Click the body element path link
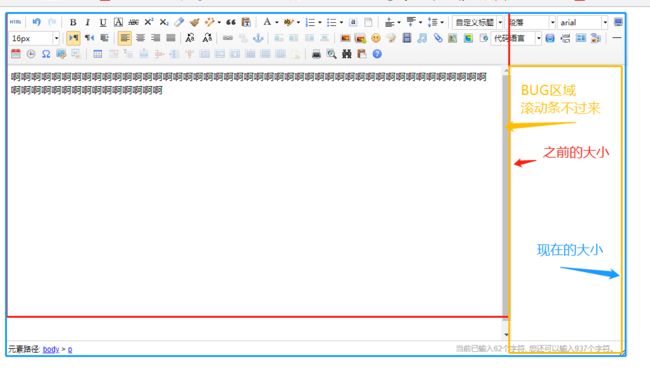The height and width of the screenshot is (376, 650). click(51, 349)
